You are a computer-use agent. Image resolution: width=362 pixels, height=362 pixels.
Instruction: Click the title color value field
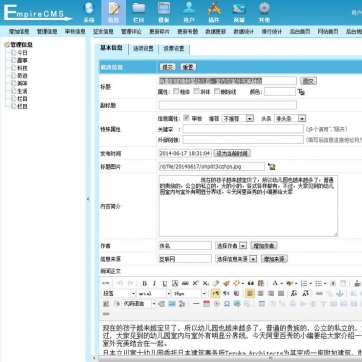pos(280,91)
